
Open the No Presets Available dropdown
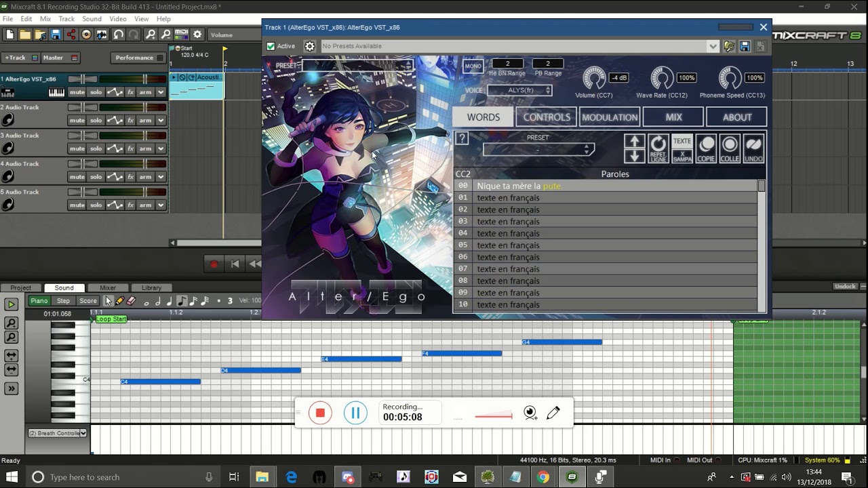[519, 46]
